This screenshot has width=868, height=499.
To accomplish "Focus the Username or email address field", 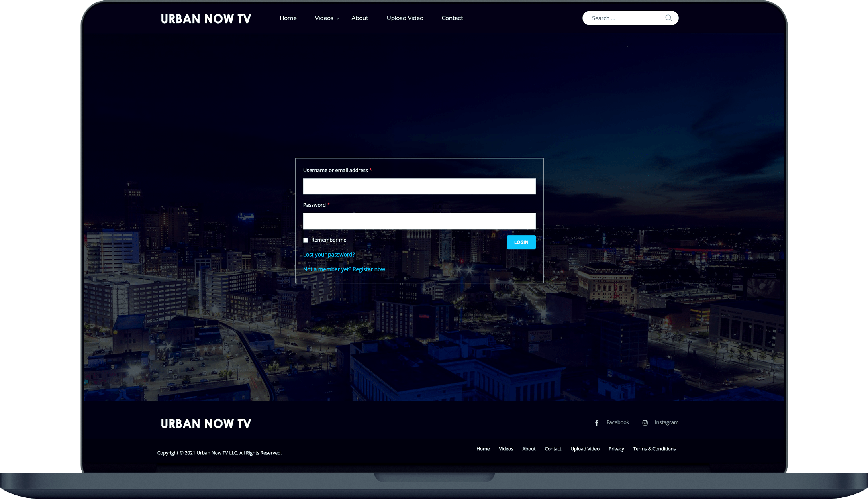I will (x=419, y=187).
